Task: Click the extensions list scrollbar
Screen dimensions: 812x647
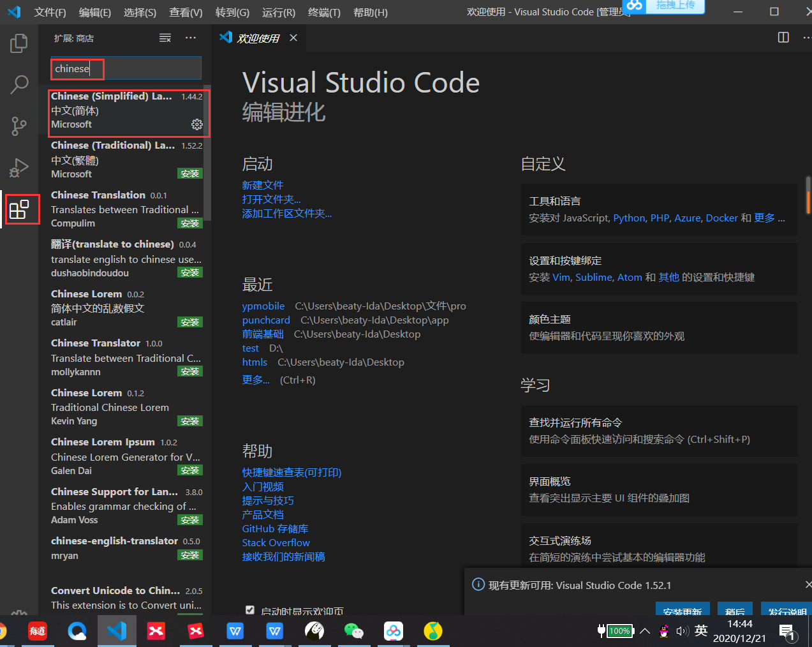Action: 207,153
